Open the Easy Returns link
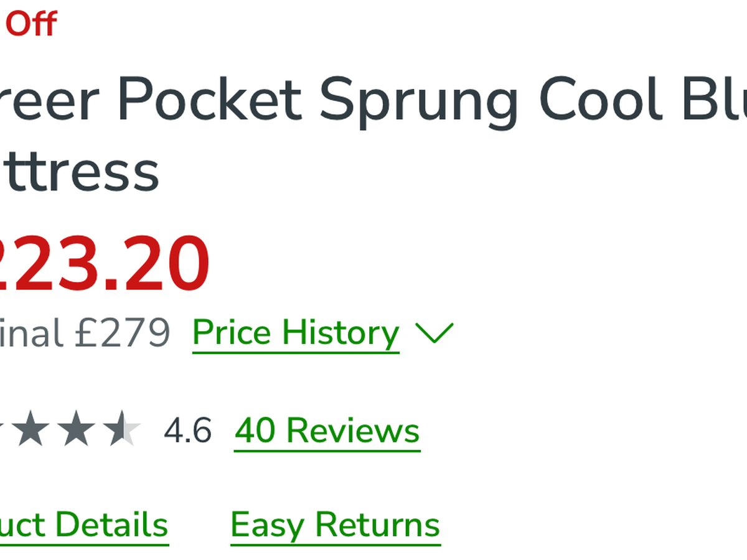 point(335,525)
